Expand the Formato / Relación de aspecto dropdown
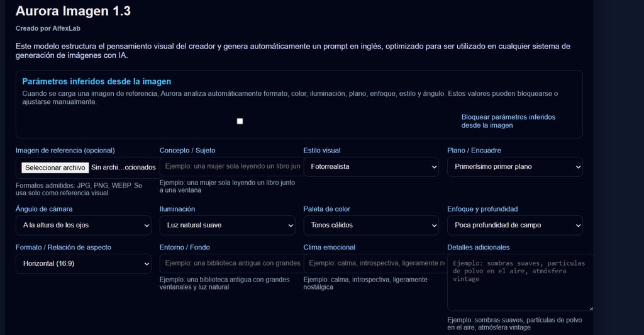This screenshot has height=335, width=644. pos(84,263)
